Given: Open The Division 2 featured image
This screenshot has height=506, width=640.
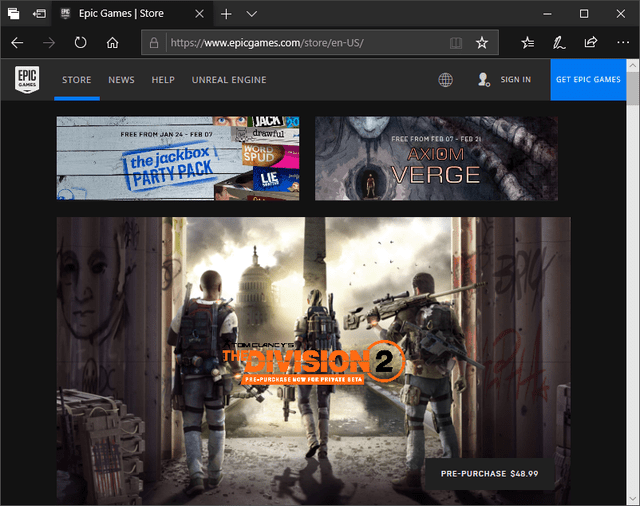Looking at the screenshot, I should tap(313, 361).
